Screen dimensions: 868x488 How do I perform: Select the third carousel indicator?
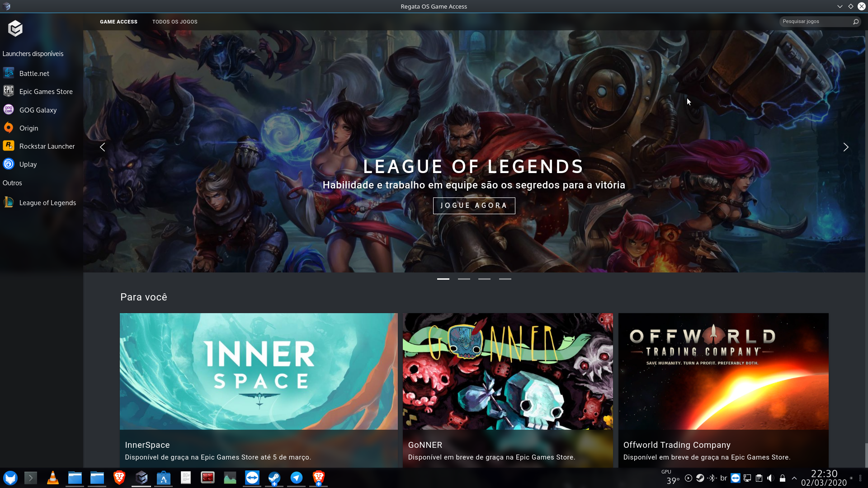tap(484, 279)
